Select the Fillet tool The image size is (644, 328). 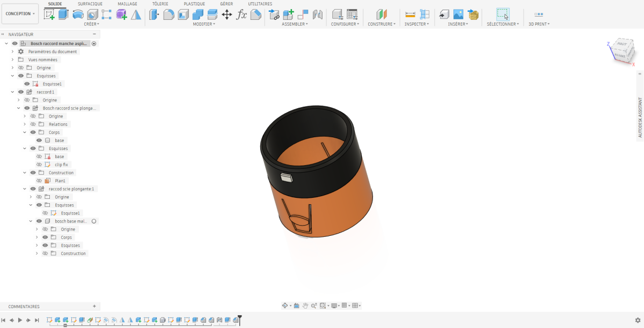tap(169, 14)
